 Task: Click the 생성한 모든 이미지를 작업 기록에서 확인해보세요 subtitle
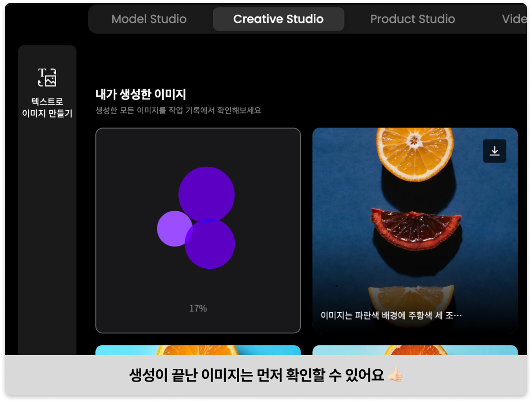(x=178, y=110)
